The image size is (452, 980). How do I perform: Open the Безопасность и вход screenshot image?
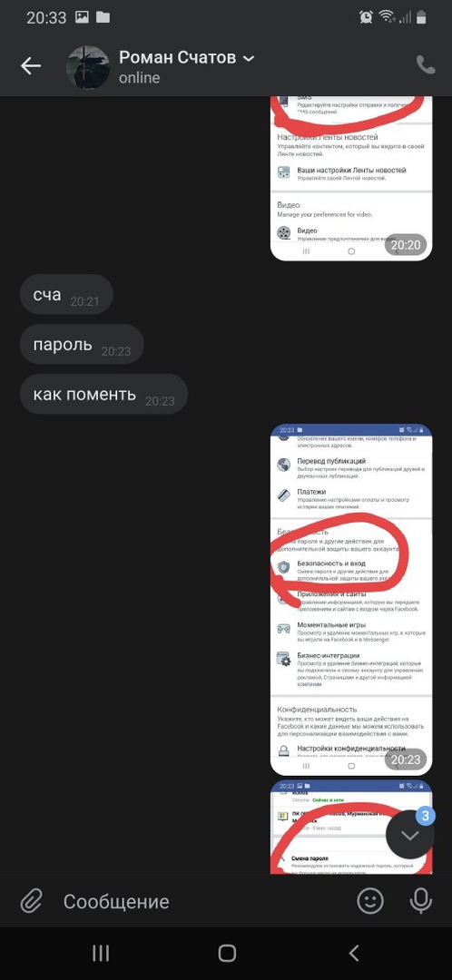pos(351,600)
